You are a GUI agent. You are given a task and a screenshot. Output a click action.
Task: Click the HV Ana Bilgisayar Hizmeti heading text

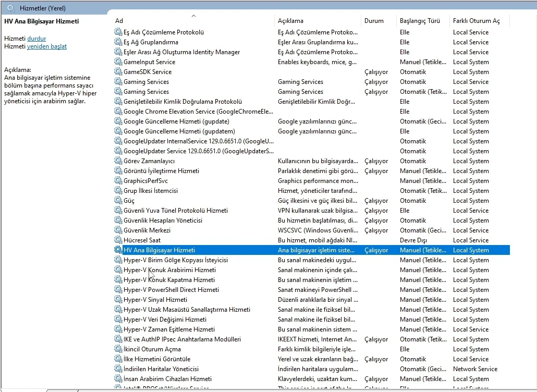coord(41,21)
